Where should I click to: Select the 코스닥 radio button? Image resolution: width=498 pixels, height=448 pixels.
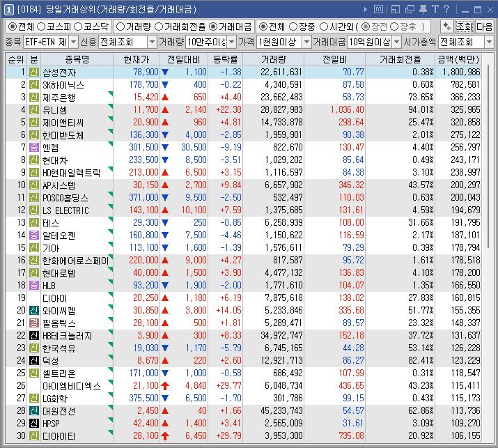point(78,26)
